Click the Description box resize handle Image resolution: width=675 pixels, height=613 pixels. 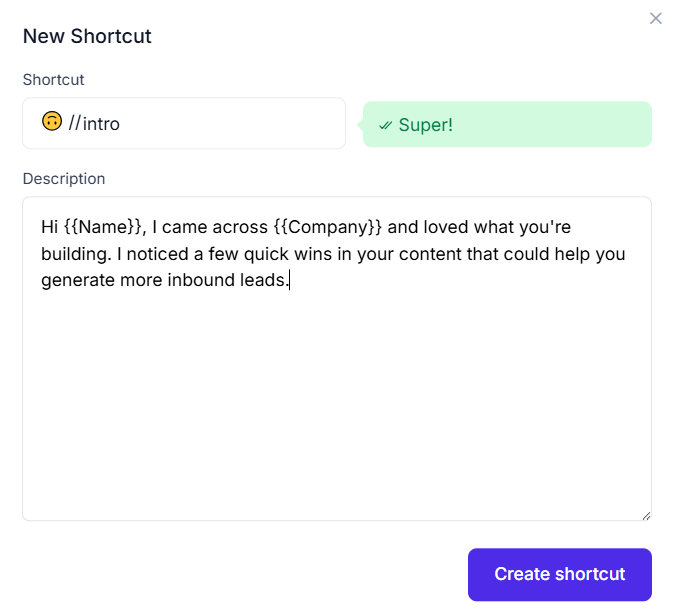(646, 515)
